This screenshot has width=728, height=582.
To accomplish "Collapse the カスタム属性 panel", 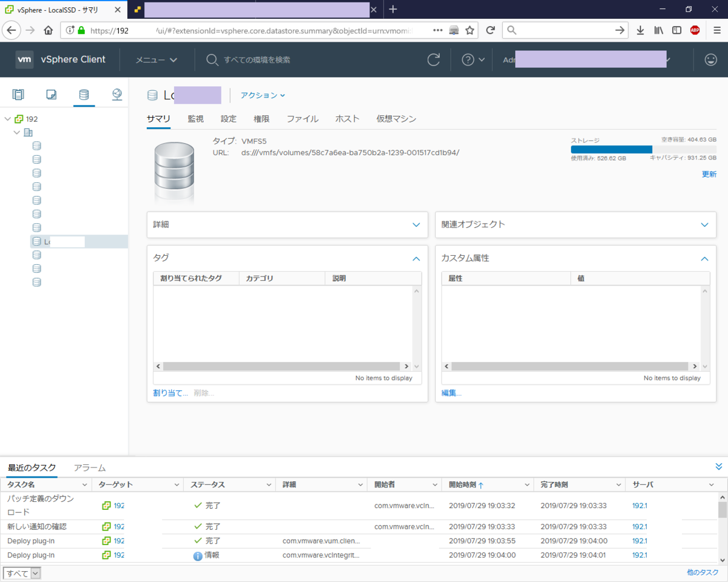I will coord(704,259).
